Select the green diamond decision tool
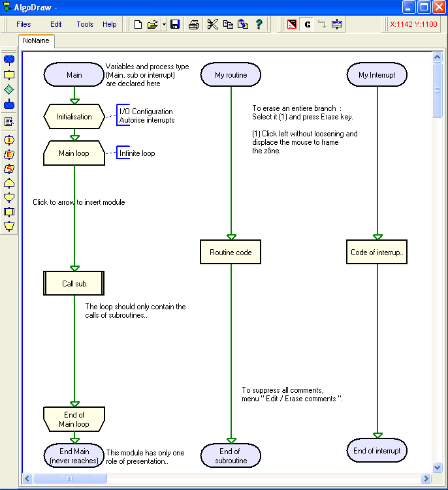 pos(9,89)
